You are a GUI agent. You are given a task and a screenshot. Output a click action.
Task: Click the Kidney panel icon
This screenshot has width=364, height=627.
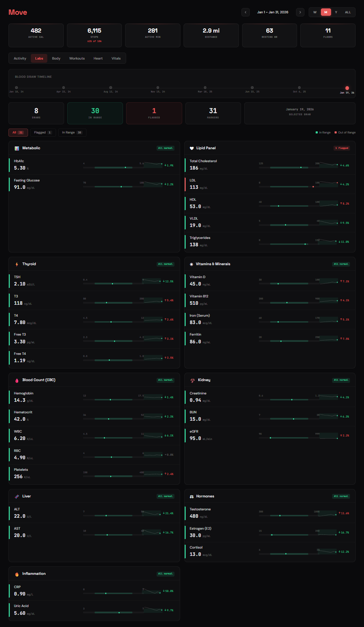pos(192,380)
